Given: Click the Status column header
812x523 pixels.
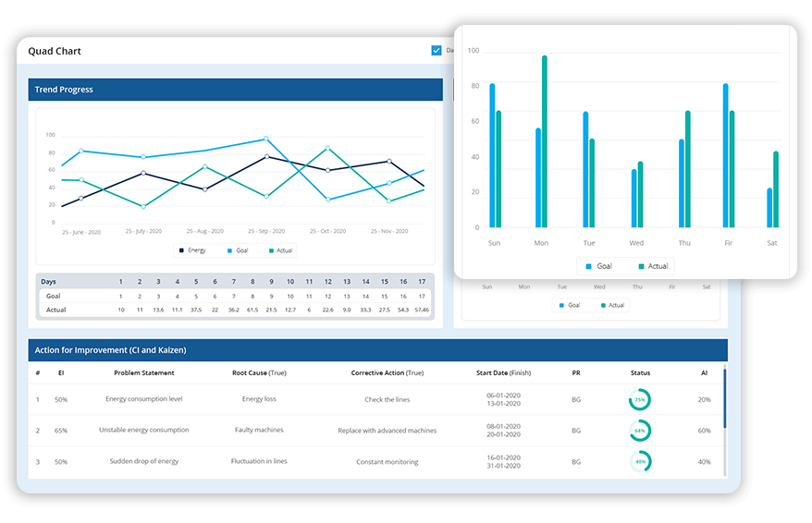Looking at the screenshot, I should (x=640, y=373).
